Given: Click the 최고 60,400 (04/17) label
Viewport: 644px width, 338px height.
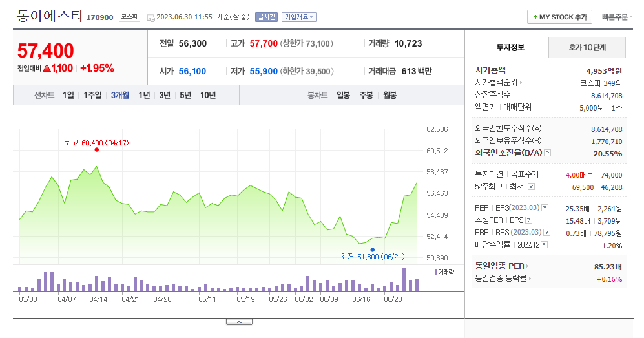Looking at the screenshot, I should 96,143.
